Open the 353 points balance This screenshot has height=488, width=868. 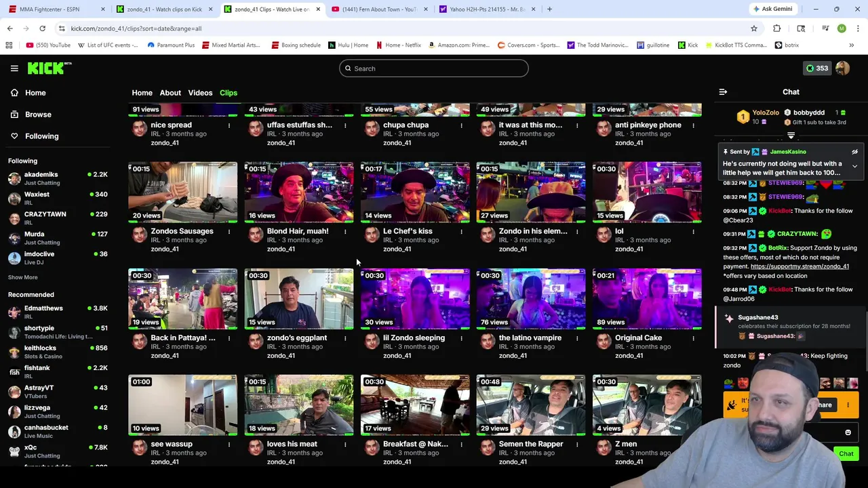(x=816, y=68)
